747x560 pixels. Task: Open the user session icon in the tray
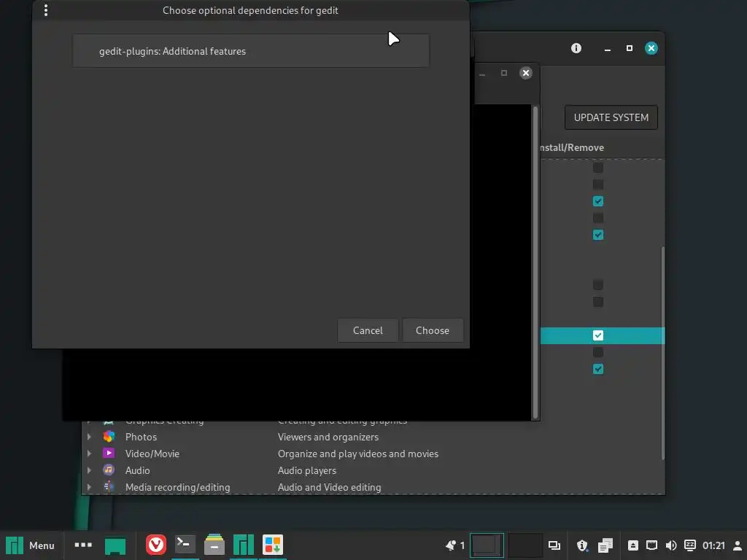pos(737,545)
